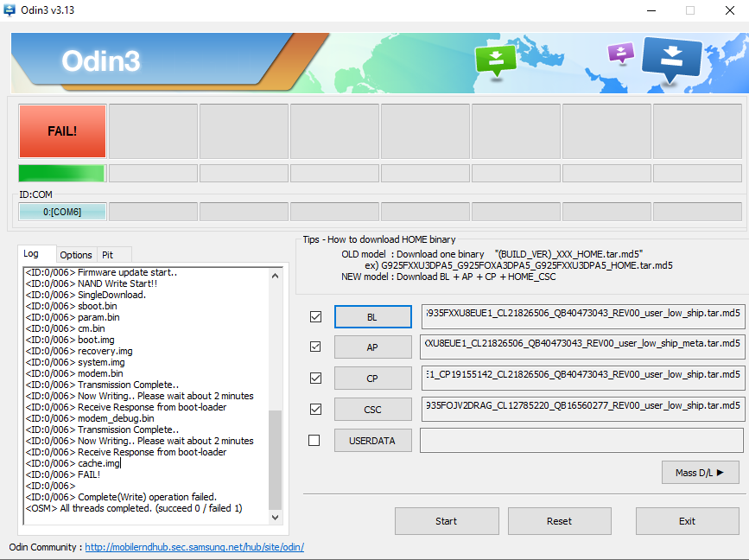Switch to the Options tab
The width and height of the screenshot is (749, 560).
76,255
